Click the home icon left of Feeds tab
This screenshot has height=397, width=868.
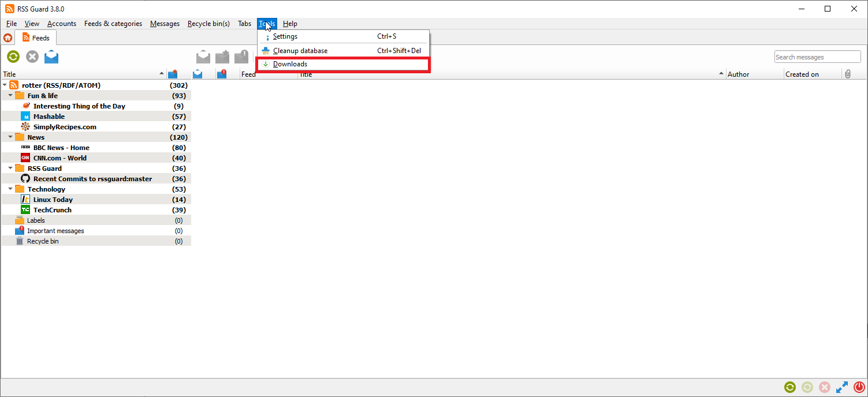8,38
